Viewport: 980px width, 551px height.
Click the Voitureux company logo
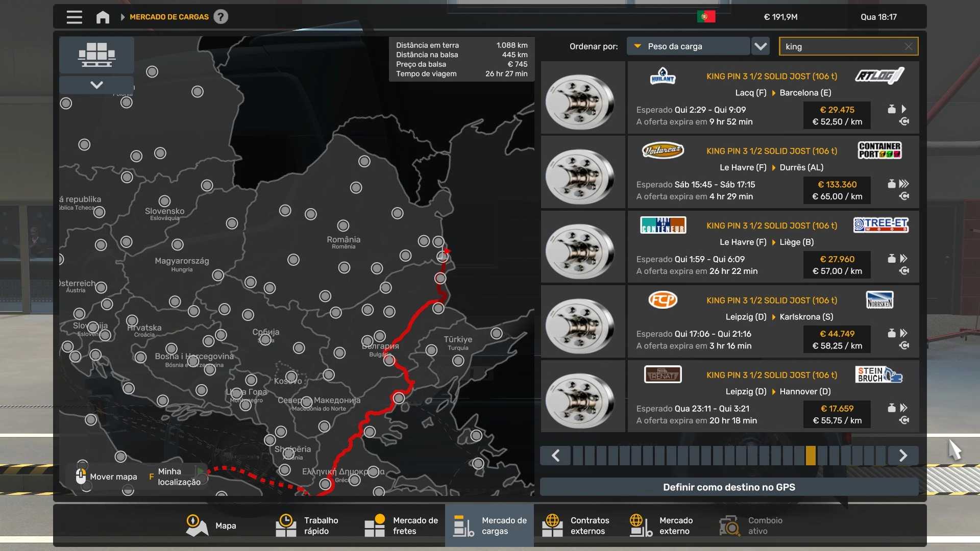click(663, 150)
